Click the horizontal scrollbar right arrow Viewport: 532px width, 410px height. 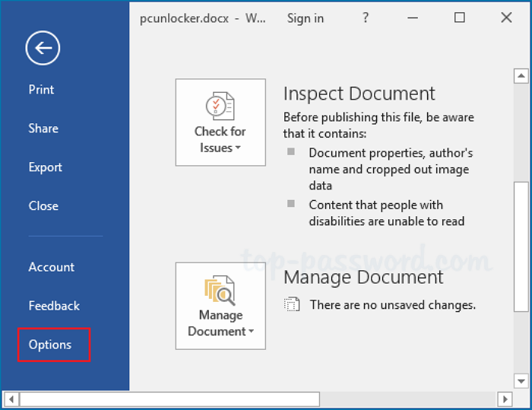[505, 399]
